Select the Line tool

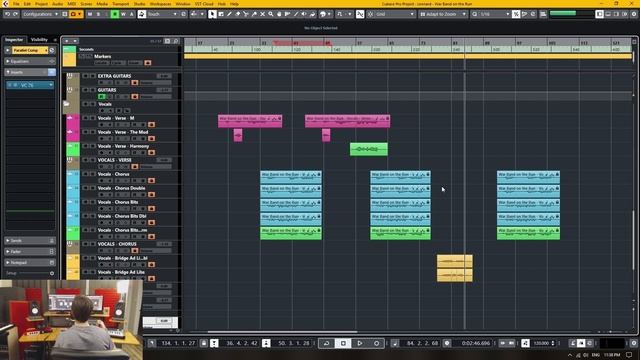pyautogui.click(x=296, y=14)
